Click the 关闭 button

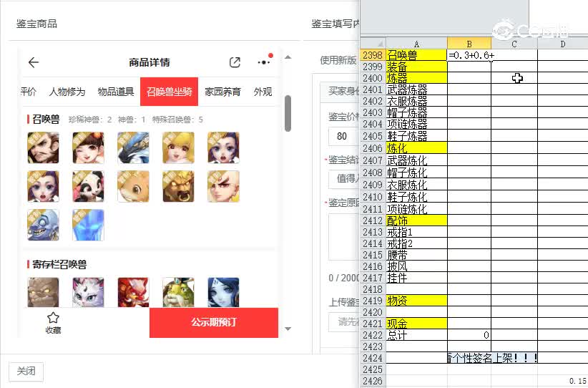(26, 372)
